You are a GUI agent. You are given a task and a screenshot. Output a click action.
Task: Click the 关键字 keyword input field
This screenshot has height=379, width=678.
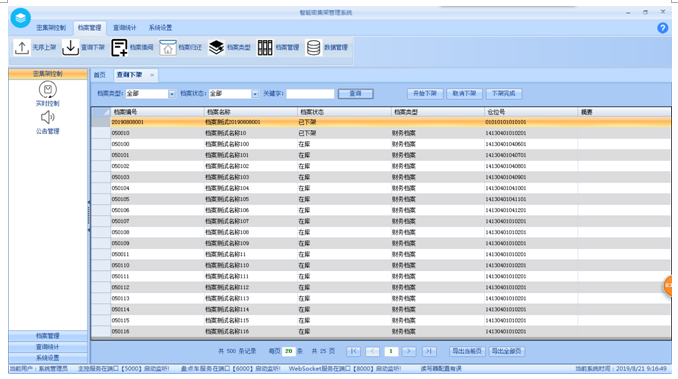click(x=310, y=94)
